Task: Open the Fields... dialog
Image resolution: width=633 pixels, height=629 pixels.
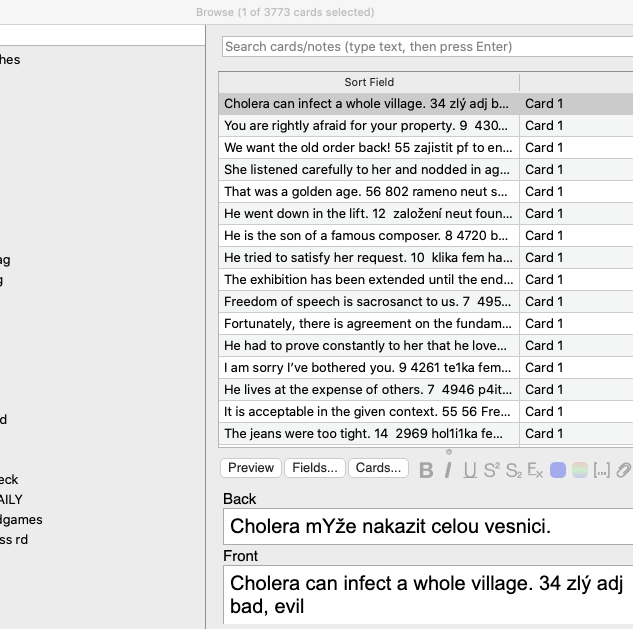Action: (x=314, y=468)
